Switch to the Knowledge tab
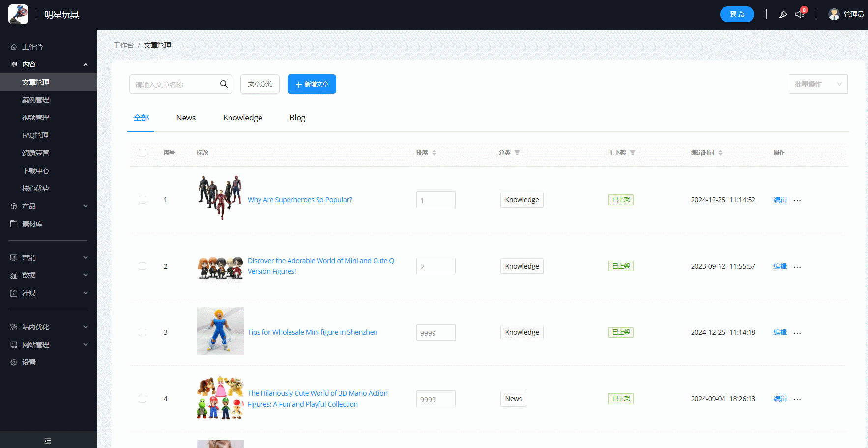The width and height of the screenshot is (868, 448). point(242,118)
